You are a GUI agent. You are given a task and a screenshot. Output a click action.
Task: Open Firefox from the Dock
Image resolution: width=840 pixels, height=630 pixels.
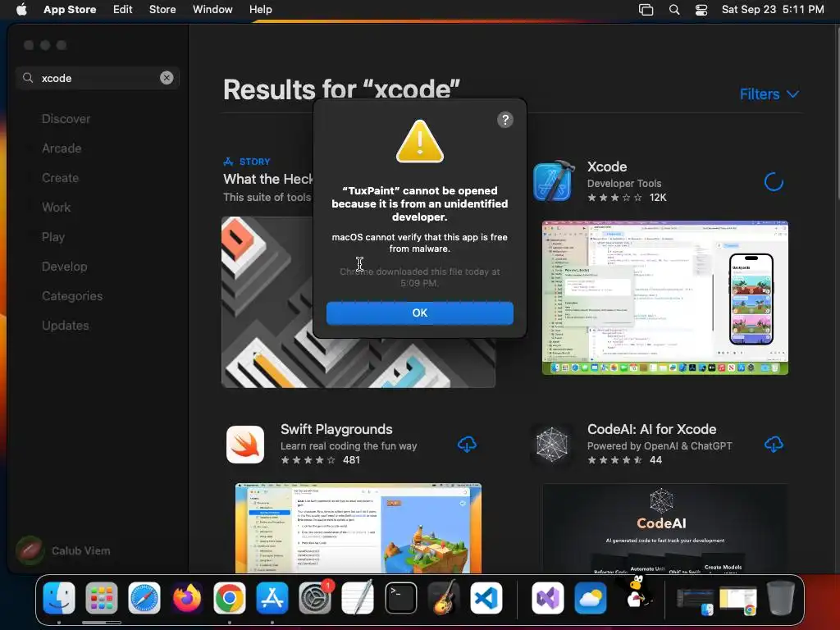tap(187, 598)
